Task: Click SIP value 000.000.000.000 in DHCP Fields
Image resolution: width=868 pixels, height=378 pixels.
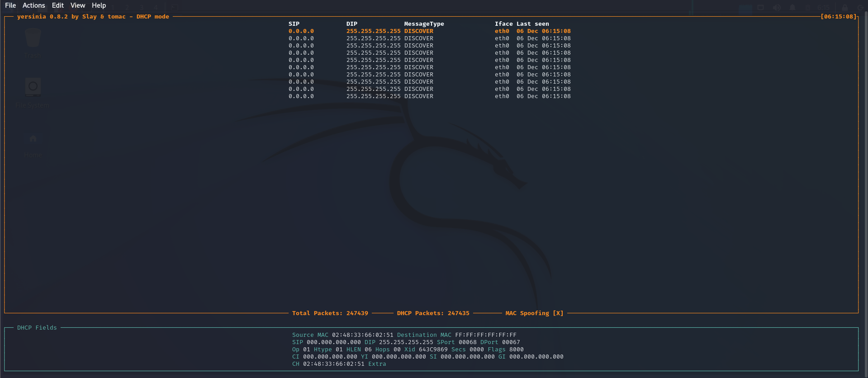Action: pyautogui.click(x=334, y=342)
